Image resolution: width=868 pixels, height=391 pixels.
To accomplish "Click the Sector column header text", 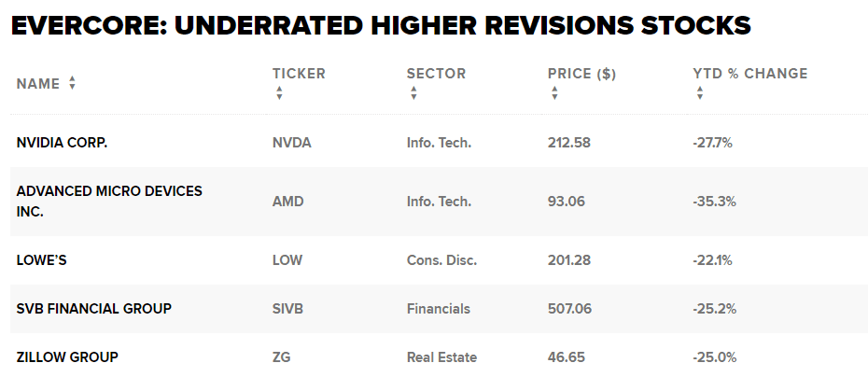I will click(436, 74).
